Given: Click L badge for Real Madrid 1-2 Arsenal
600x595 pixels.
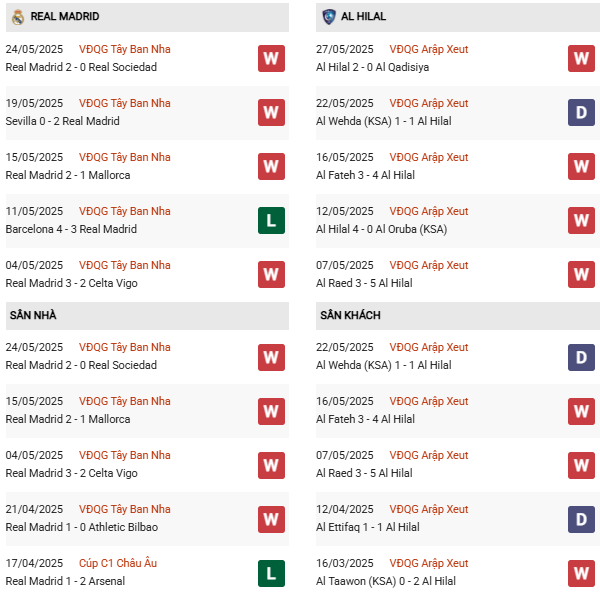Looking at the screenshot, I should 271,573.
